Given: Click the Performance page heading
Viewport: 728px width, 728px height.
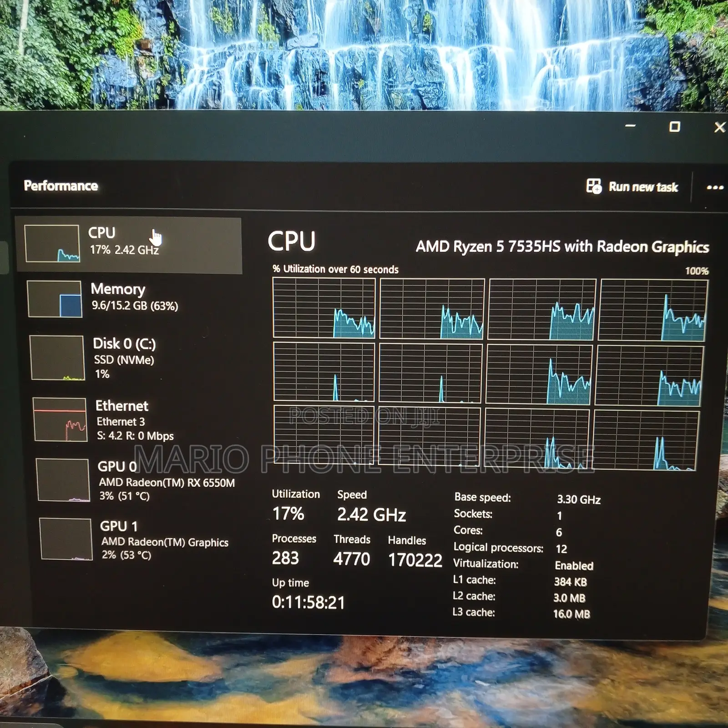Looking at the screenshot, I should pyautogui.click(x=61, y=186).
